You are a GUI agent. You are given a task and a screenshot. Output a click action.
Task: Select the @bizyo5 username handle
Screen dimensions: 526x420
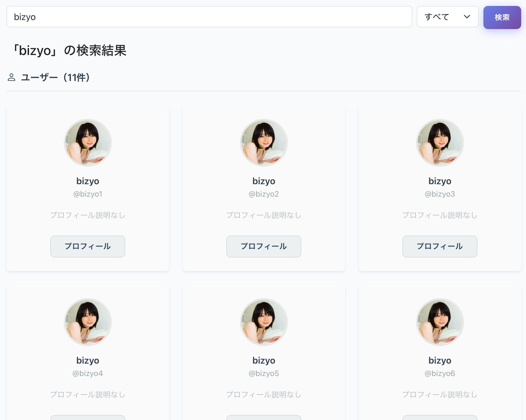point(264,373)
